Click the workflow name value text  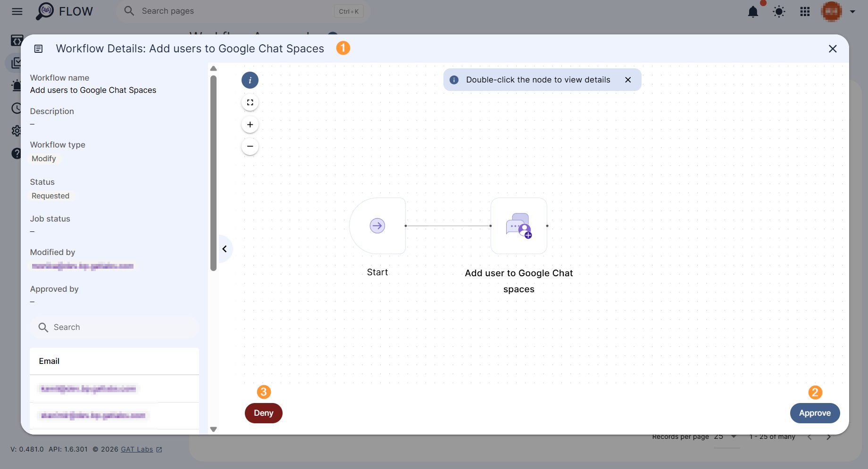pos(93,90)
